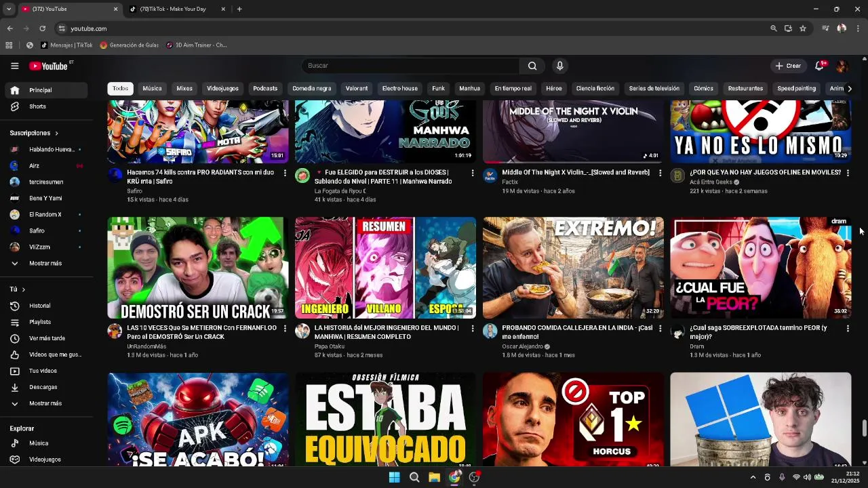Image resolution: width=868 pixels, height=488 pixels.
Task: Open the YouTube hamburger guide menu
Action: tap(14, 66)
